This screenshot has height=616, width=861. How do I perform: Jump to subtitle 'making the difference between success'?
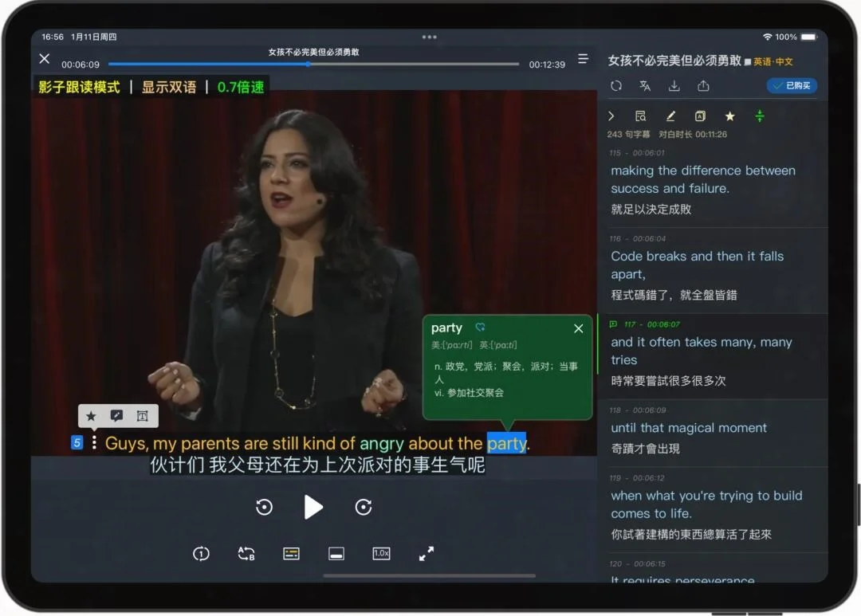tap(713, 184)
